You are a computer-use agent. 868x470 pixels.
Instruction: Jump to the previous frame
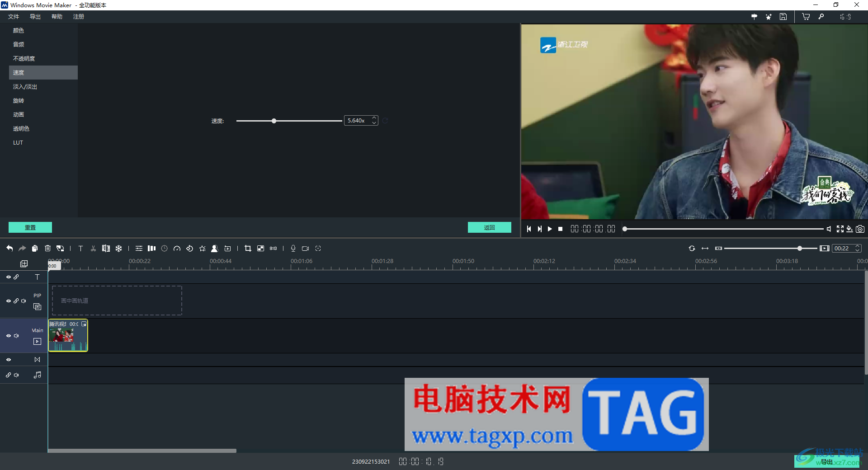pos(529,229)
